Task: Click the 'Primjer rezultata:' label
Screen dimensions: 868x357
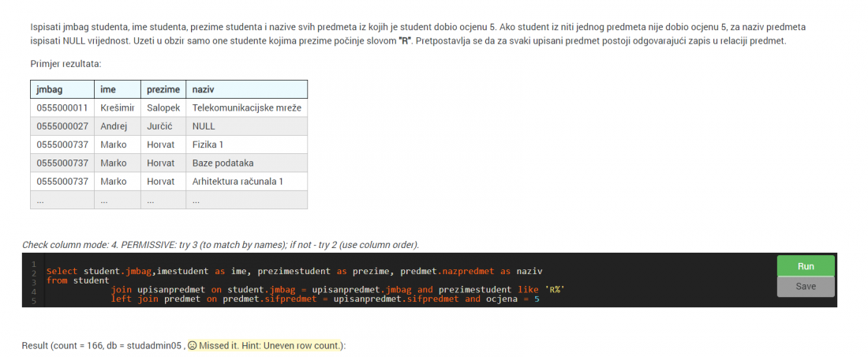Action: pos(65,64)
